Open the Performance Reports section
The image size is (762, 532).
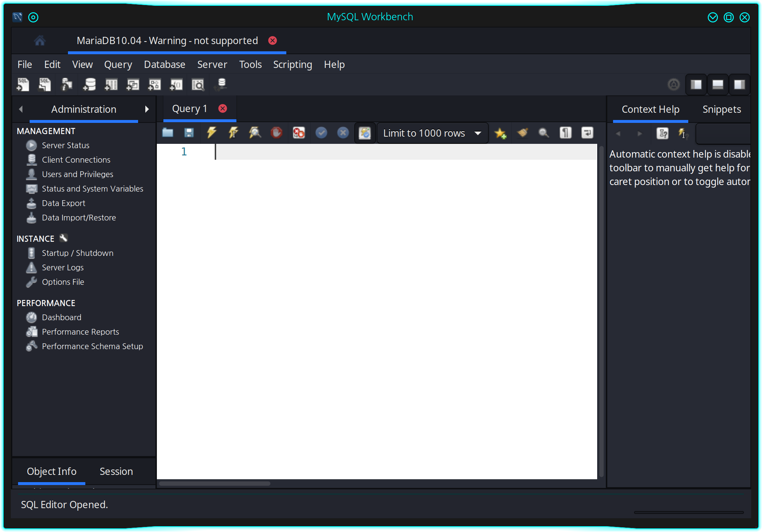click(80, 332)
